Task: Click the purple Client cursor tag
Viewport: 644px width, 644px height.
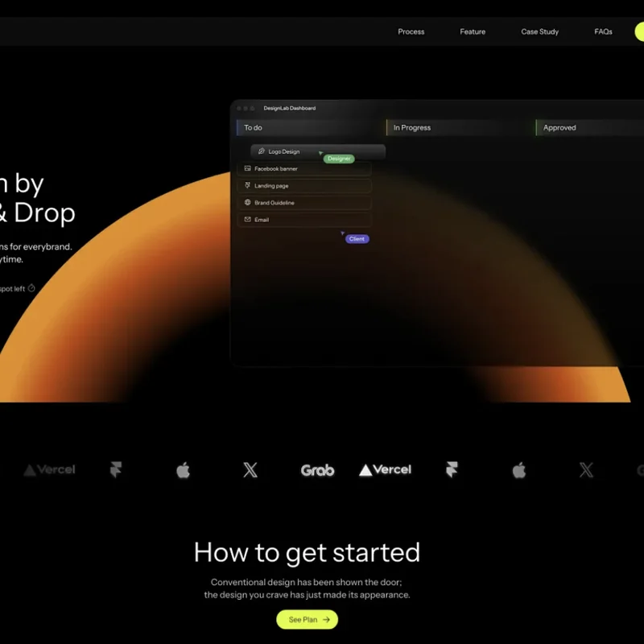Action: point(357,239)
